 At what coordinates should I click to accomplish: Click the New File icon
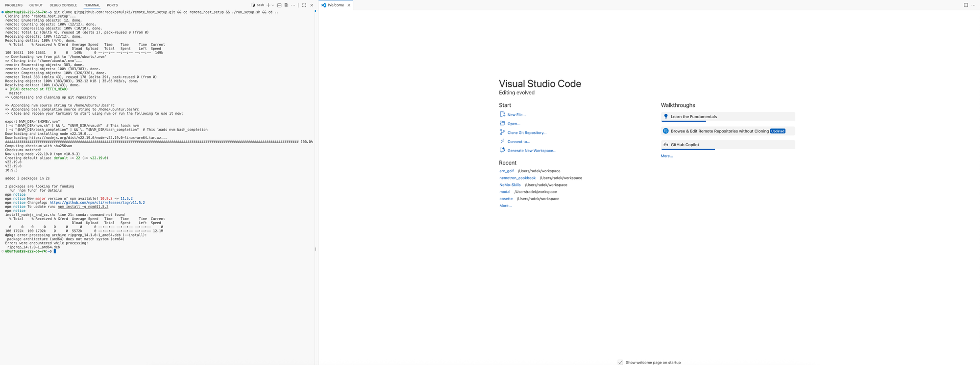[x=502, y=114]
